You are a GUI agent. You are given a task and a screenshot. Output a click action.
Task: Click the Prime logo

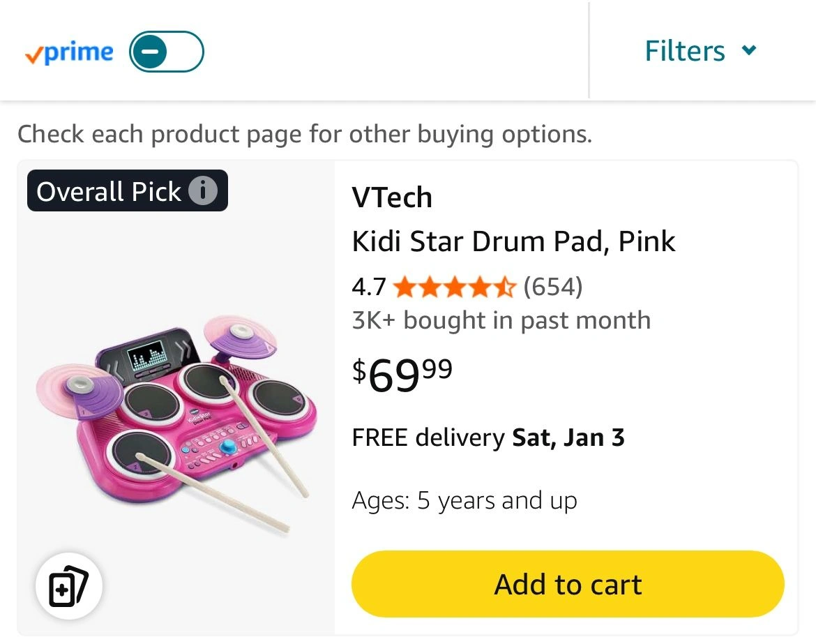coord(69,53)
